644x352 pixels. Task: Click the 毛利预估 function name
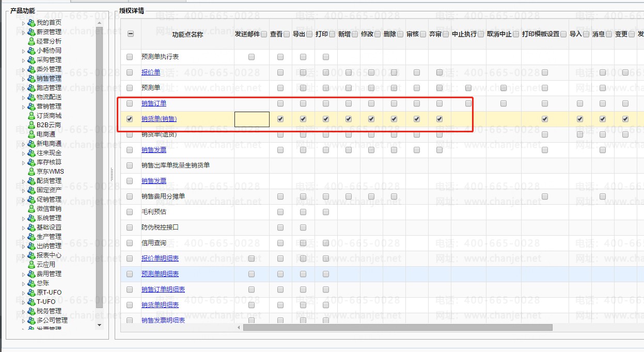pyautogui.click(x=154, y=212)
